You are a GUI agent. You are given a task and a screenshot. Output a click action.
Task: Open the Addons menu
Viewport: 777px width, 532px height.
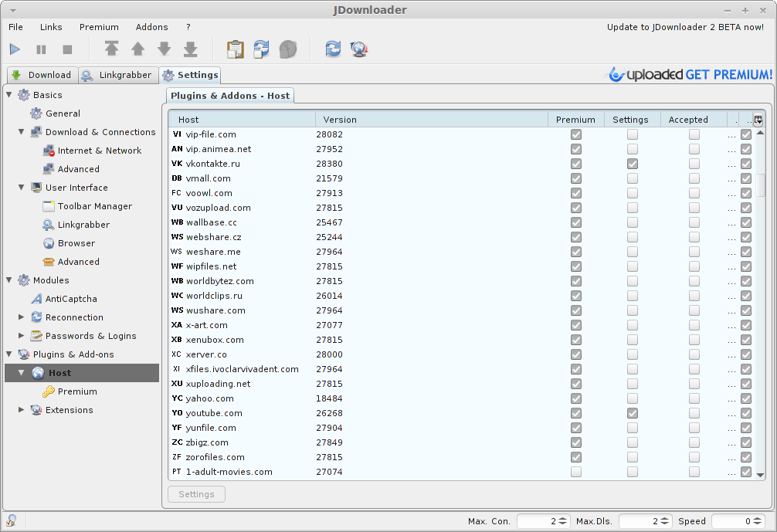[151, 27]
